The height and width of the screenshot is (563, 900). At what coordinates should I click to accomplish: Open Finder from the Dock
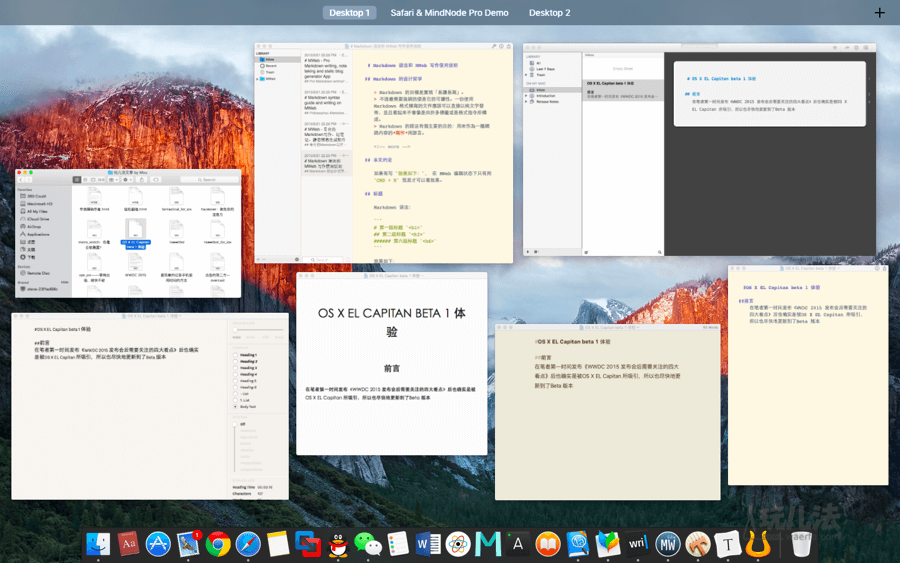[x=98, y=544]
